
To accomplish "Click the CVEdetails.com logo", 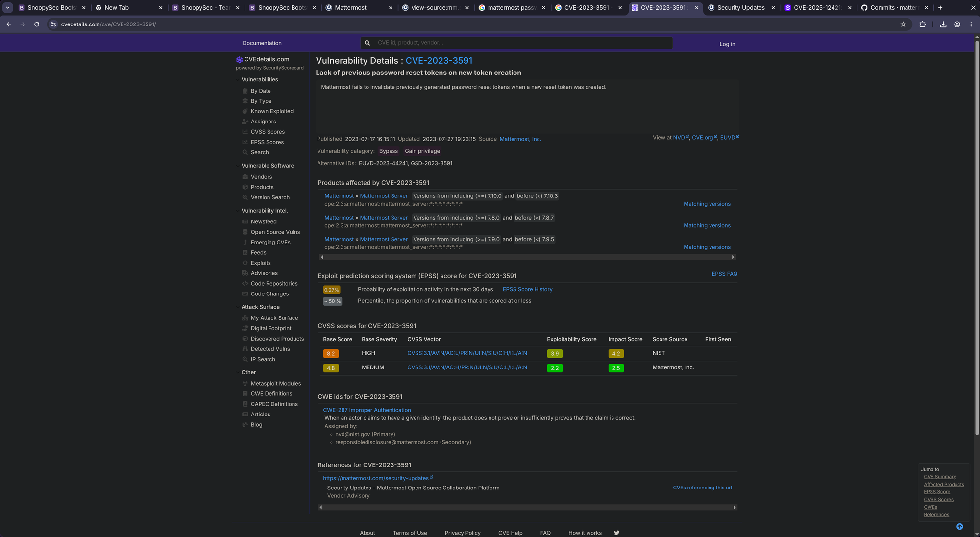I will 263,59.
